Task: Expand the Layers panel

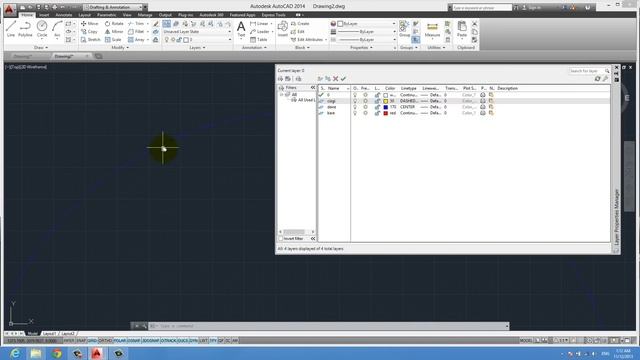Action: pos(197,48)
